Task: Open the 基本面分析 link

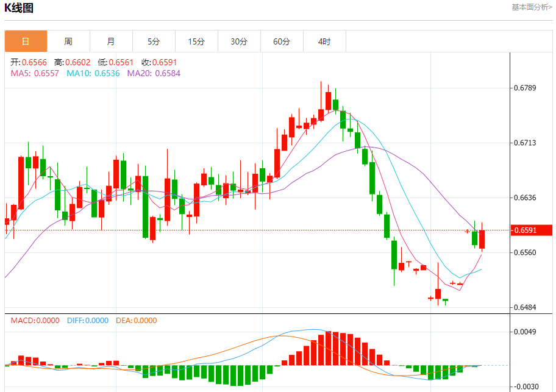Action: pos(531,7)
